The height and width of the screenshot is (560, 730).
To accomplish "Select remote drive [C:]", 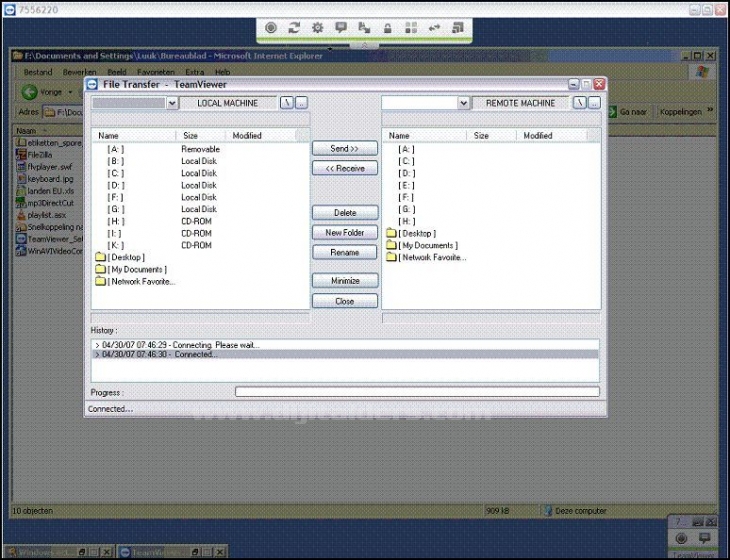I will pos(406,162).
